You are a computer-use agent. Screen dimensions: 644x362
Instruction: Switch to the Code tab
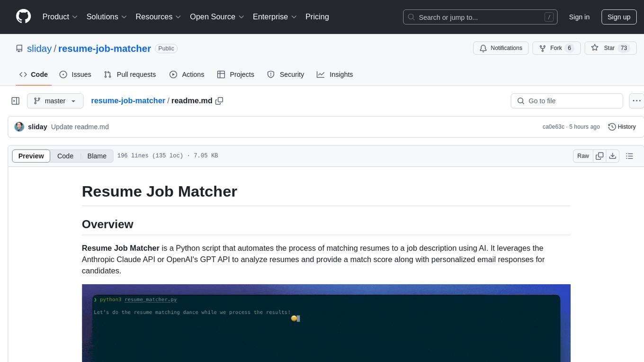(x=34, y=74)
